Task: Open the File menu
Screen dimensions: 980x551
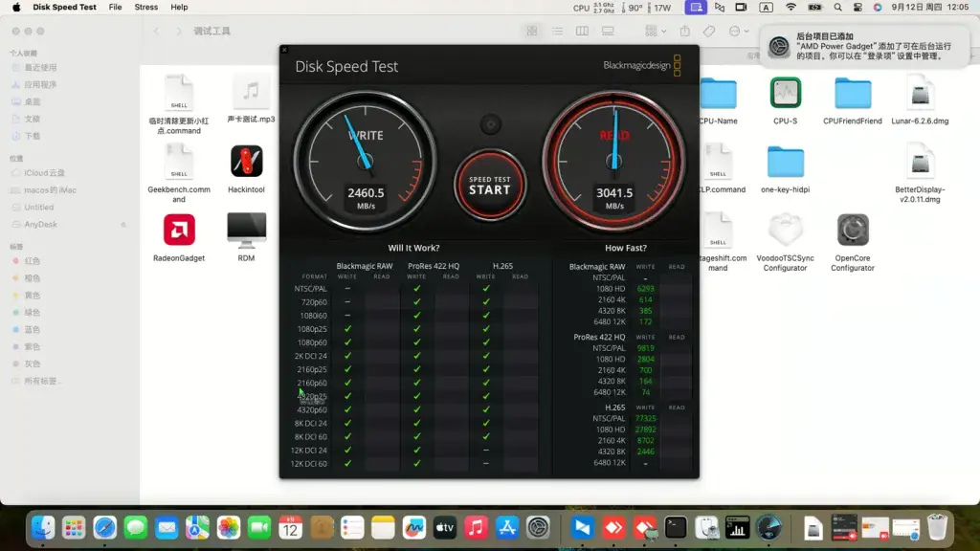Action: tap(115, 7)
